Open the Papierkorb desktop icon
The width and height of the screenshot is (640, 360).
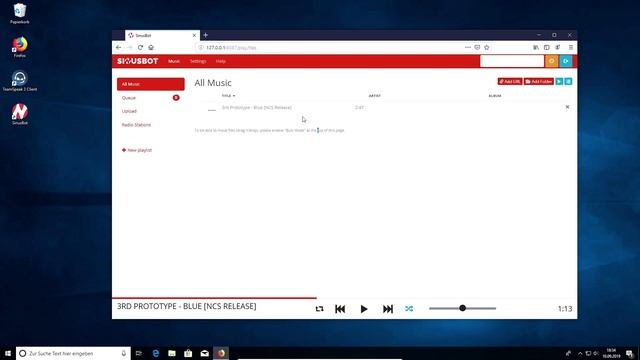(20, 13)
